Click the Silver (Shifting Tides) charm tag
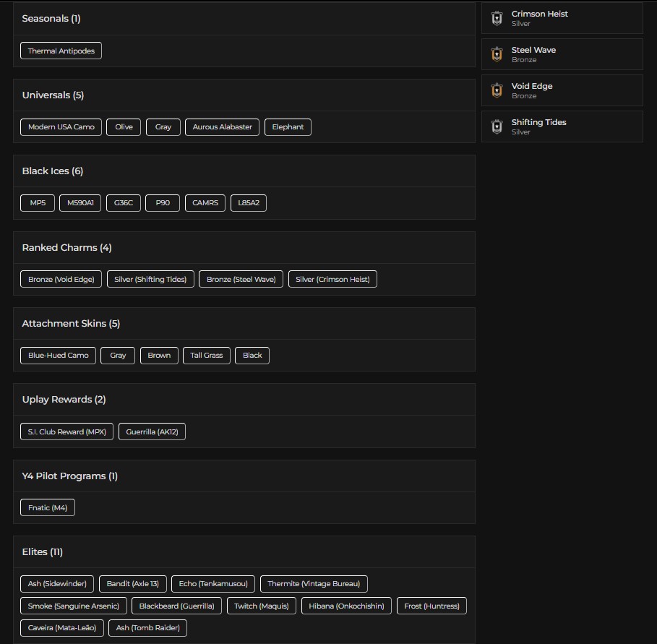 click(x=150, y=279)
